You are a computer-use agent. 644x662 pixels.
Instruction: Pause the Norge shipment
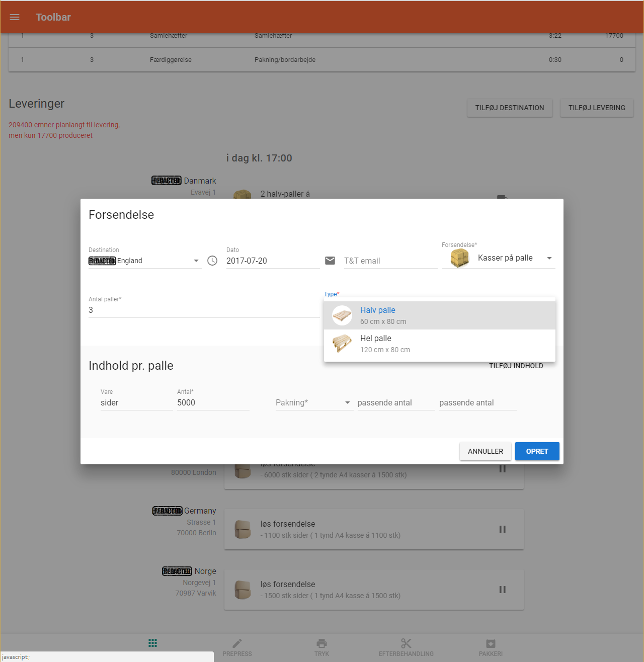coord(502,590)
